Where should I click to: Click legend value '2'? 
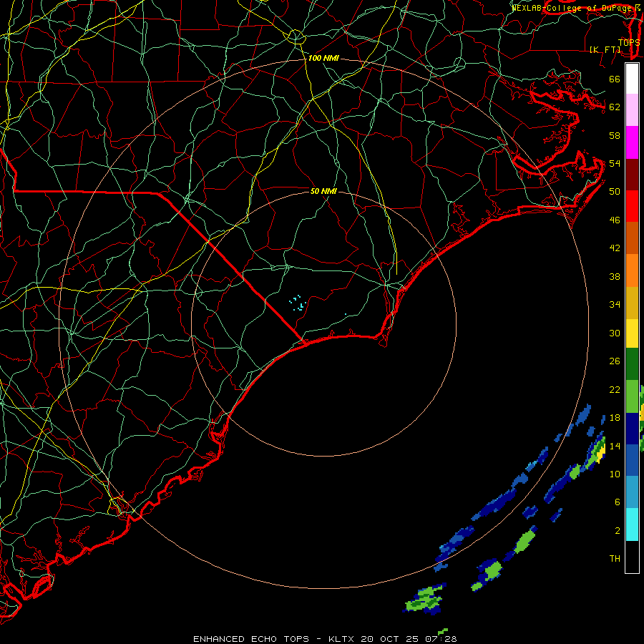(618, 530)
